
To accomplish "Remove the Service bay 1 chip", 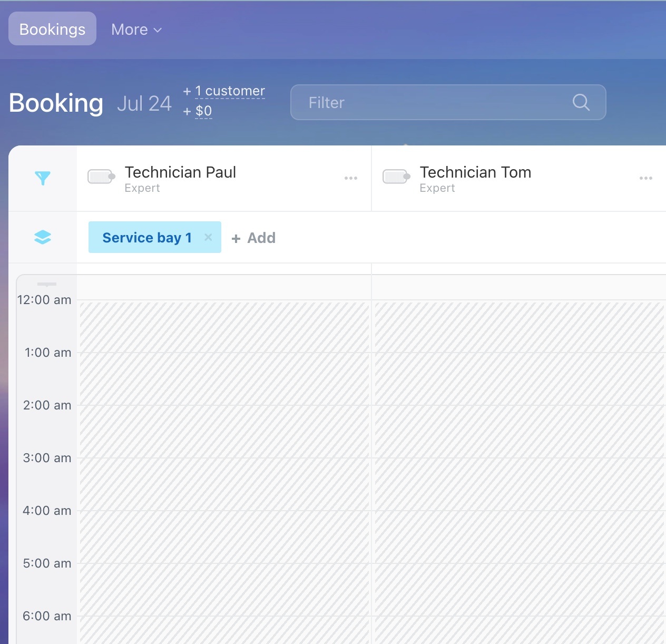I will click(208, 237).
